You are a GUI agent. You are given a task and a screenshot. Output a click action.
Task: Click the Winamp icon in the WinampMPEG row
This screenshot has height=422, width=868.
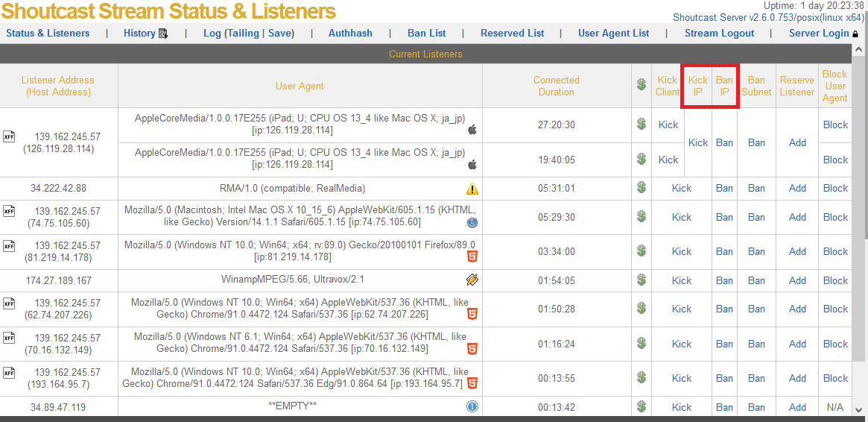coord(472,280)
